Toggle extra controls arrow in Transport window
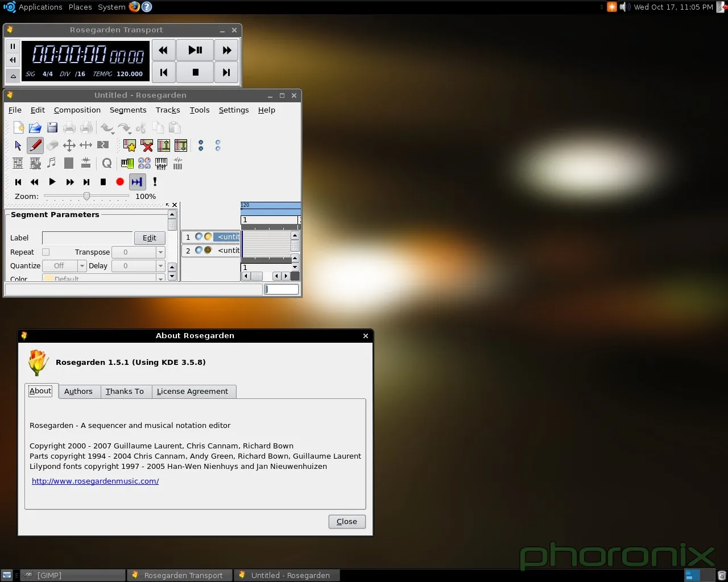Screen dimensions: 728x582 coord(13,75)
